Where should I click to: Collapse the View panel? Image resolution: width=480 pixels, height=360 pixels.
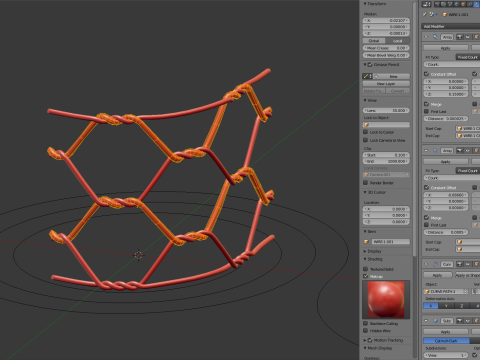pyautogui.click(x=365, y=100)
